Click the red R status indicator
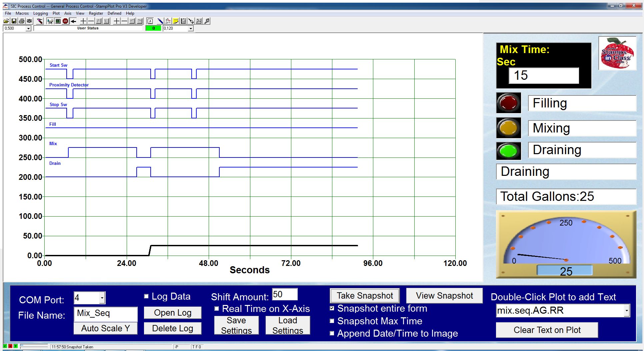644x351 pixels. click(x=10, y=346)
